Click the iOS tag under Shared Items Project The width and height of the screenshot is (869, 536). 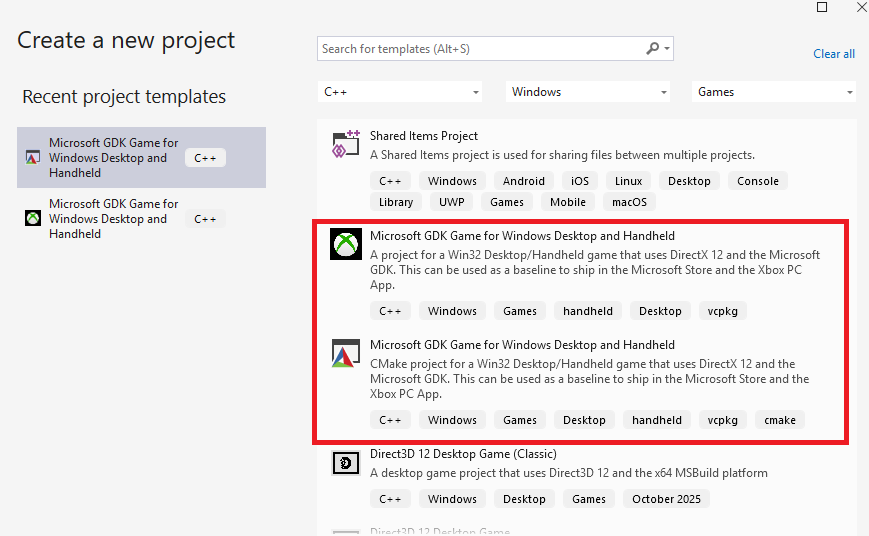point(580,181)
